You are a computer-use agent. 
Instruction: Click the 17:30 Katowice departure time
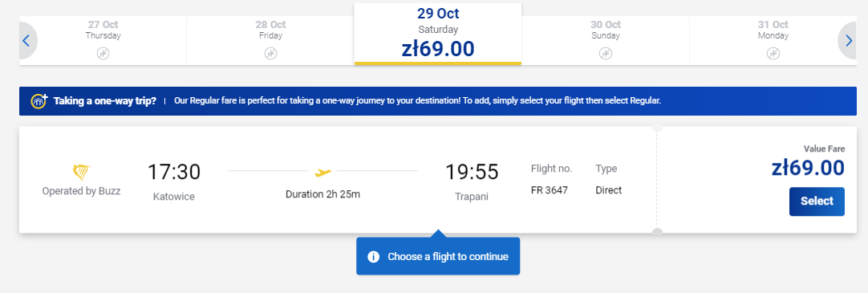tap(174, 172)
